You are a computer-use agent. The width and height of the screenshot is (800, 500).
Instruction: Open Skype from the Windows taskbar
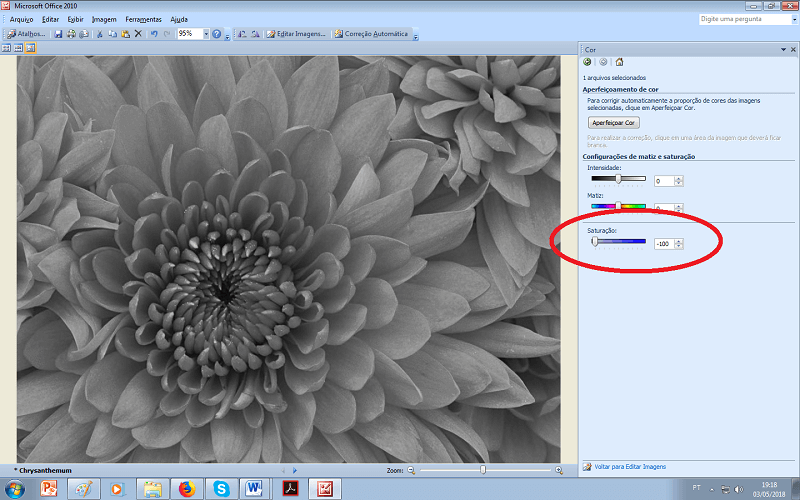[x=219, y=489]
